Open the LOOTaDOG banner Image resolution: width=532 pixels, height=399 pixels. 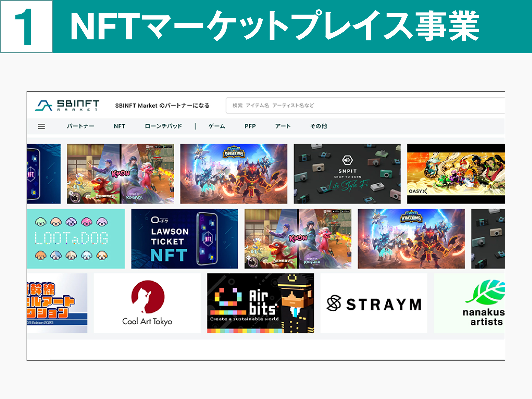76,239
